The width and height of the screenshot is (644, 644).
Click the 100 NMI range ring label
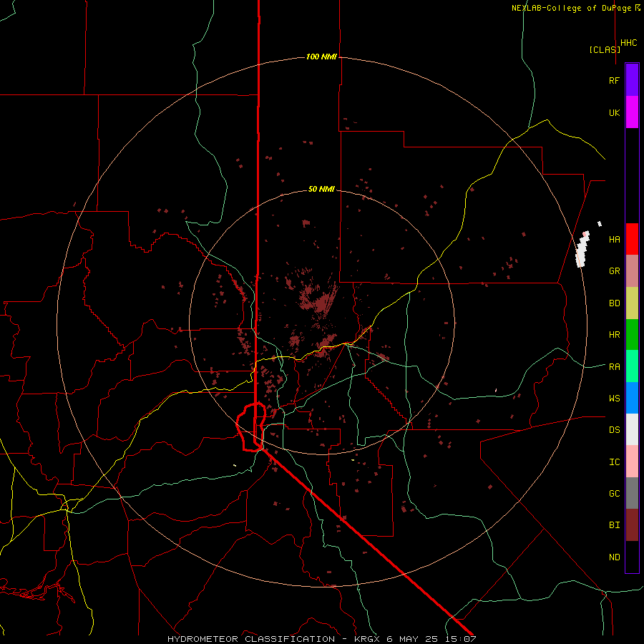pos(321,57)
